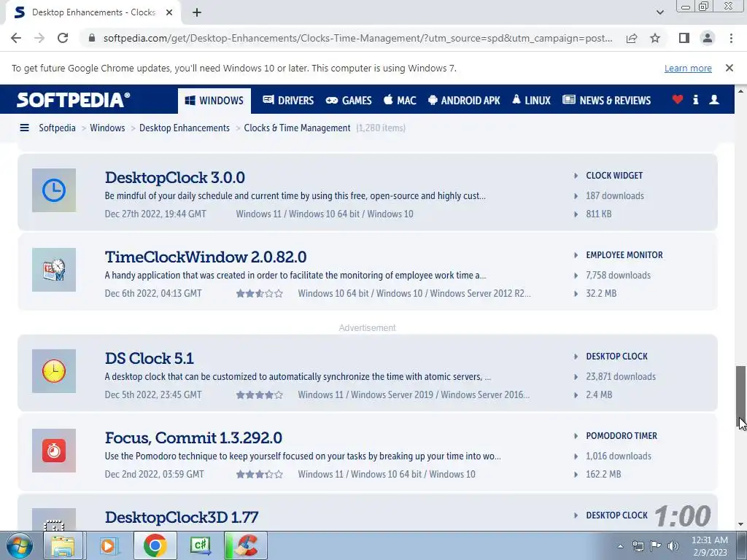Screen dimensions: 747x560
Task: Click the Softpedia logo
Action: pyautogui.click(x=73, y=100)
